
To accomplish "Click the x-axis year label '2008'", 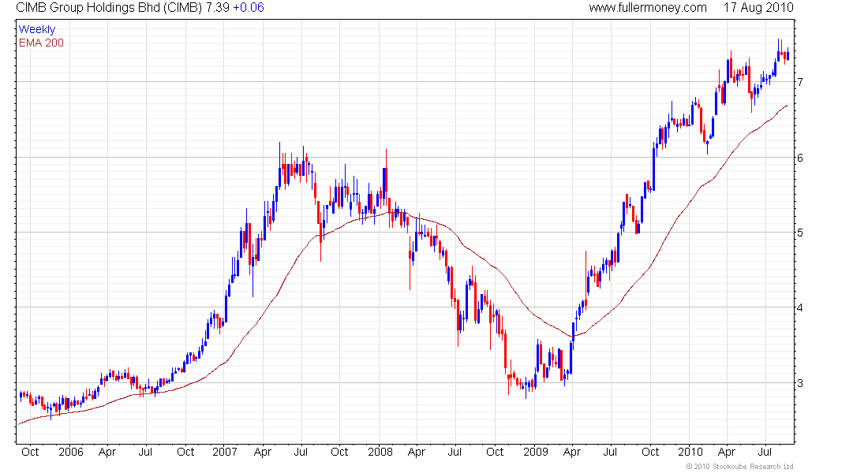I will click(380, 452).
